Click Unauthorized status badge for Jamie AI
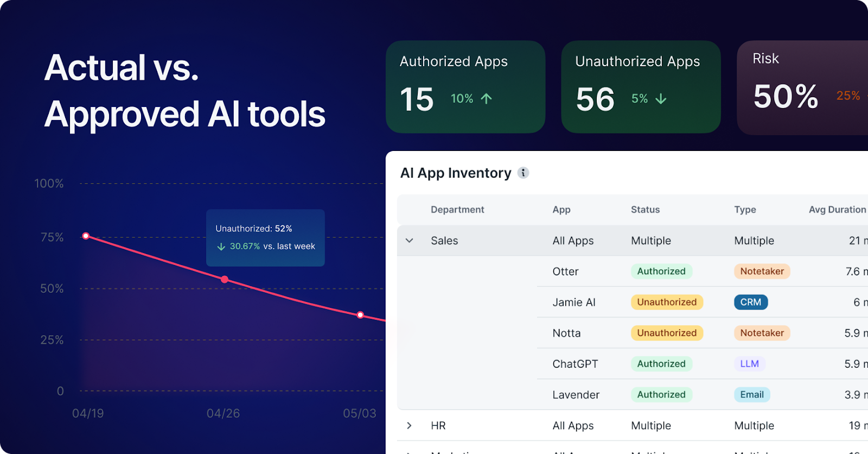This screenshot has width=868, height=454. [667, 302]
